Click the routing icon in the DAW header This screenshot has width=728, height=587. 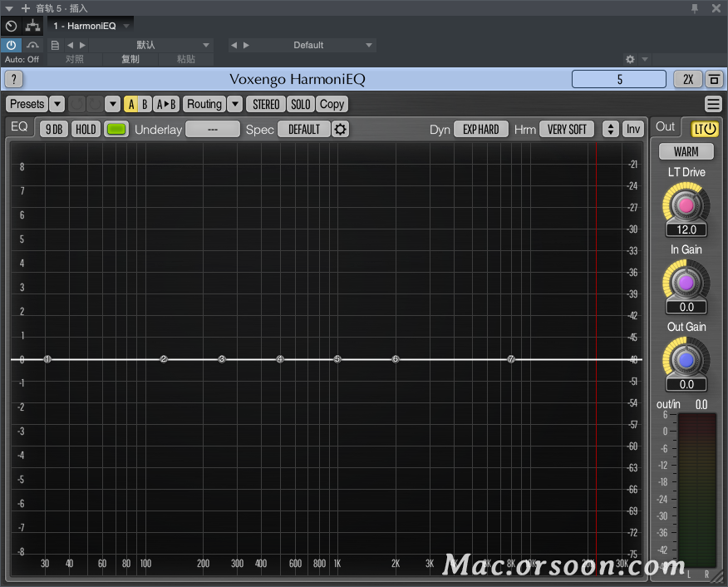[x=32, y=26]
